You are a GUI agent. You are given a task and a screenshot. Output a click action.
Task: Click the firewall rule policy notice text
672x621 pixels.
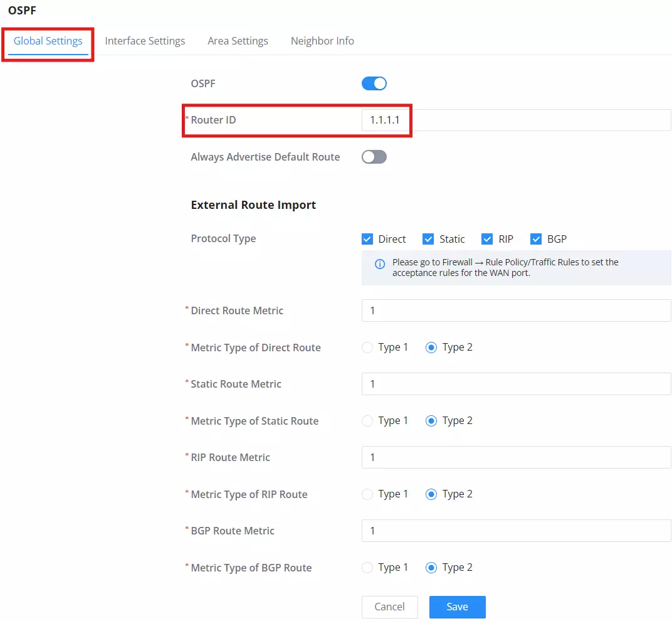[x=505, y=267]
